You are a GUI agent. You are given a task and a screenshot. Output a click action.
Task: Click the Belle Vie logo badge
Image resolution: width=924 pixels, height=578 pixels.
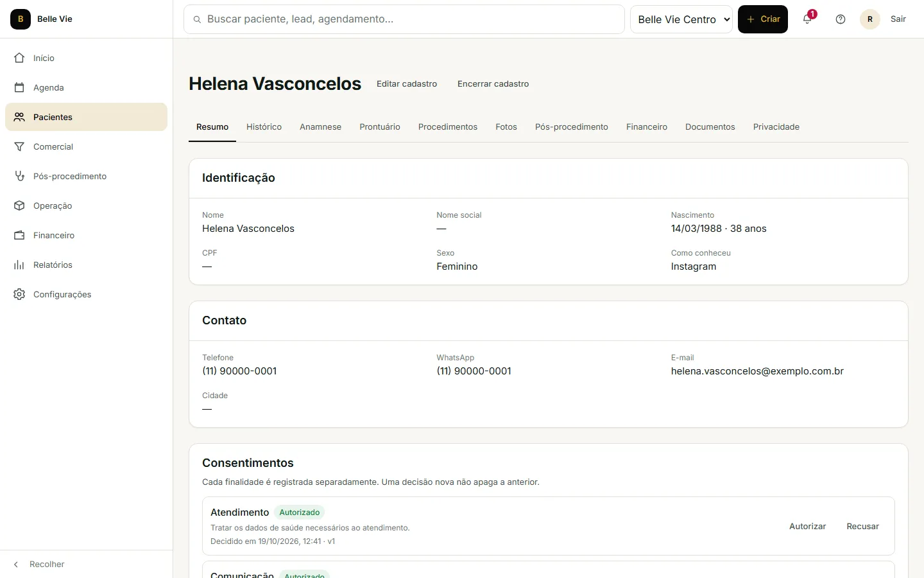coord(21,19)
